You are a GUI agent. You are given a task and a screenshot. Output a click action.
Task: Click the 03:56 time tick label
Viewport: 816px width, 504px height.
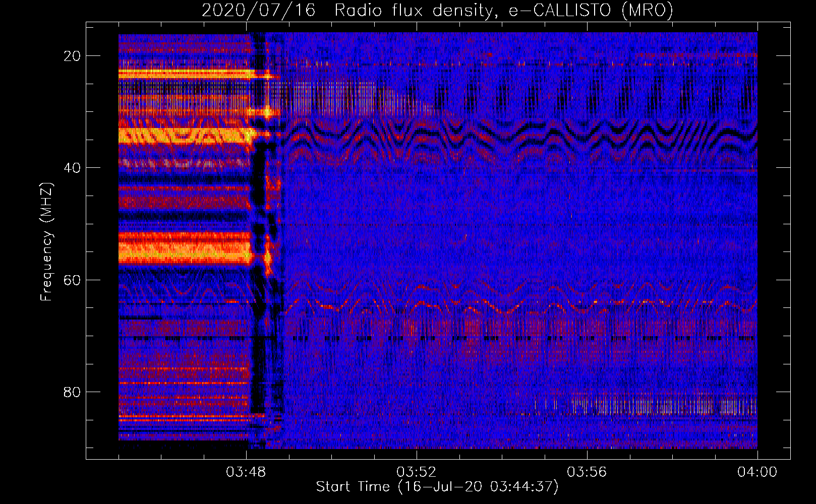pos(587,472)
